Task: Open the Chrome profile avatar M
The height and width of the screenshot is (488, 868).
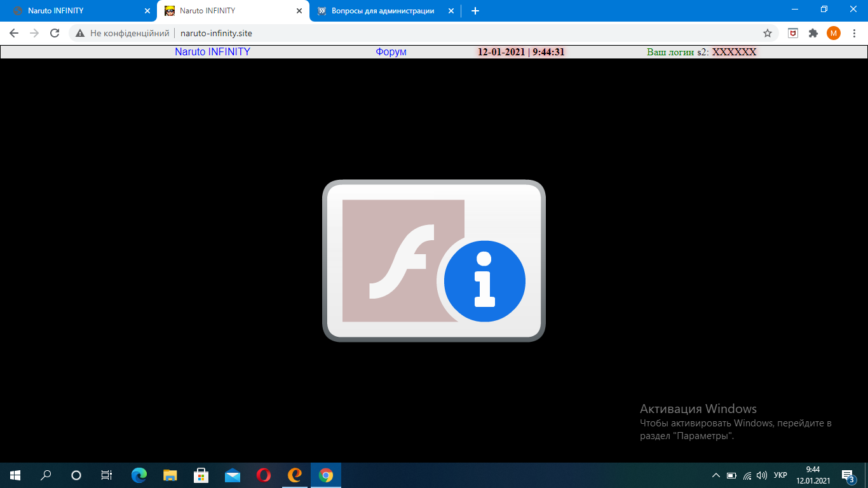Action: coord(833,33)
